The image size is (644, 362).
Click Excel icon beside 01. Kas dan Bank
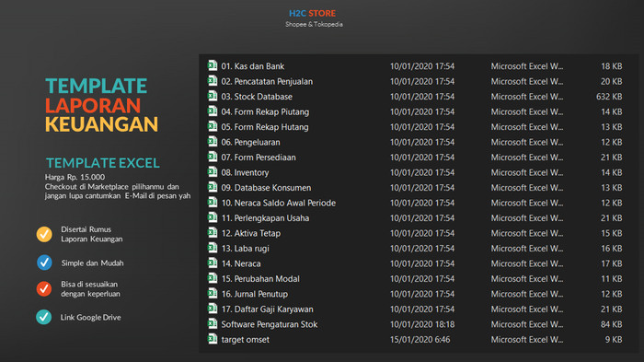point(213,65)
